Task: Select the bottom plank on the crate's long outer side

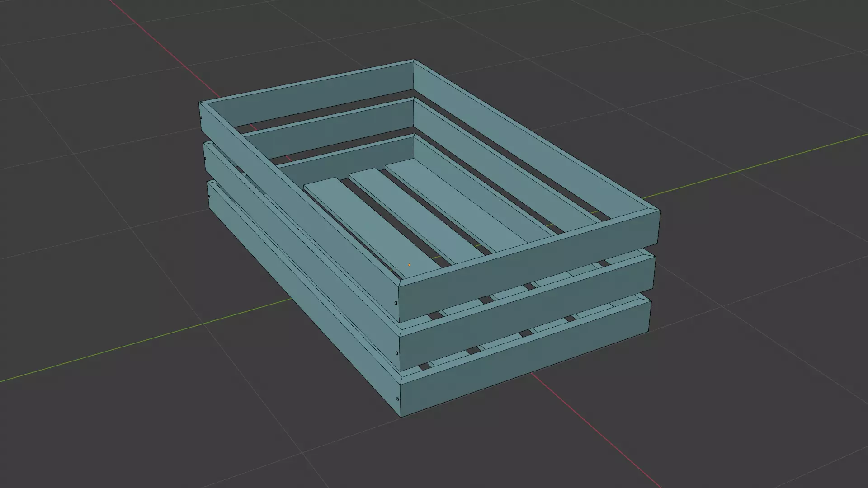Action: [x=304, y=298]
